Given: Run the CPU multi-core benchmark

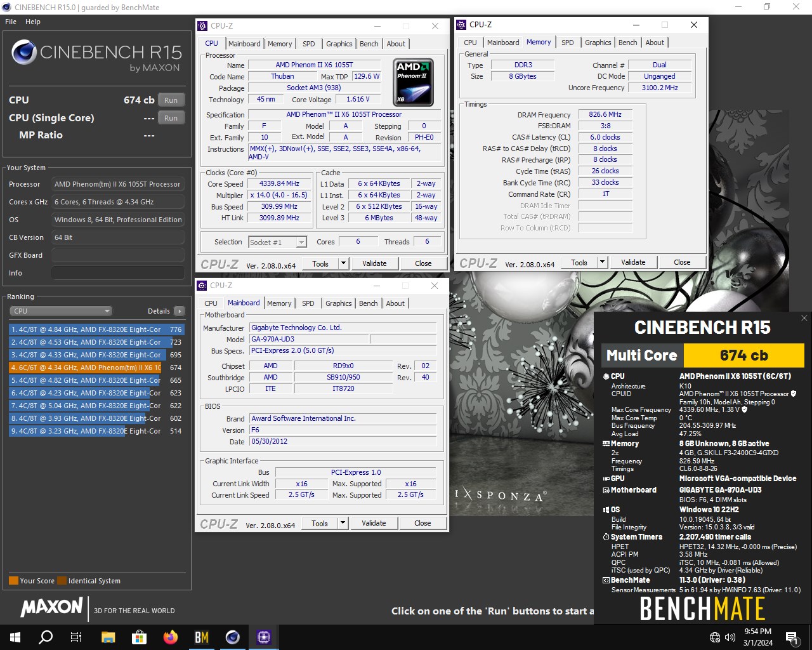Looking at the screenshot, I should pos(171,100).
